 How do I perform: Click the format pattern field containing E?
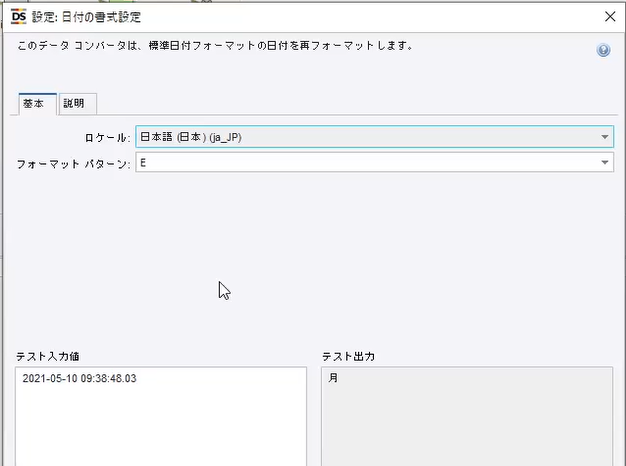pyautogui.click(x=374, y=163)
